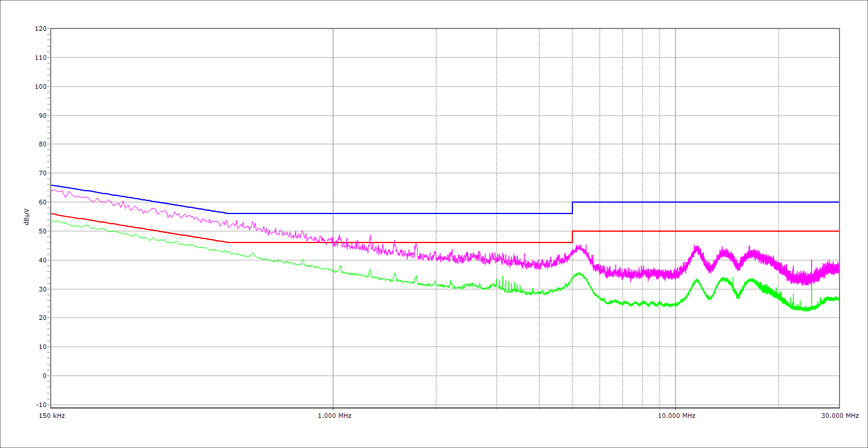Click the 1.000 MHz x-axis label

click(334, 416)
